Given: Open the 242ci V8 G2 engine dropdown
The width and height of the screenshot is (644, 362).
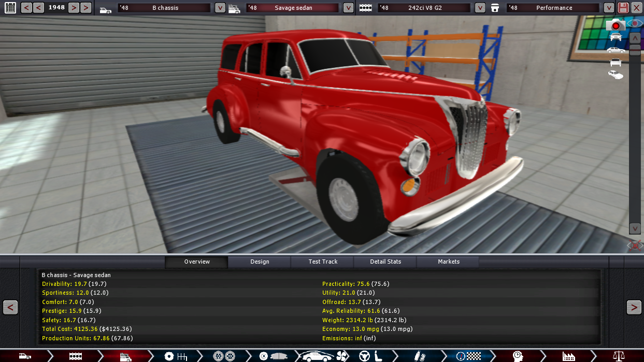Looking at the screenshot, I should (x=480, y=8).
